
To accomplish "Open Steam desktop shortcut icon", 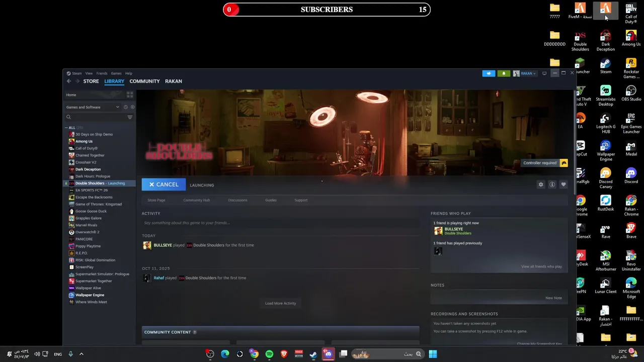I will point(606,66).
